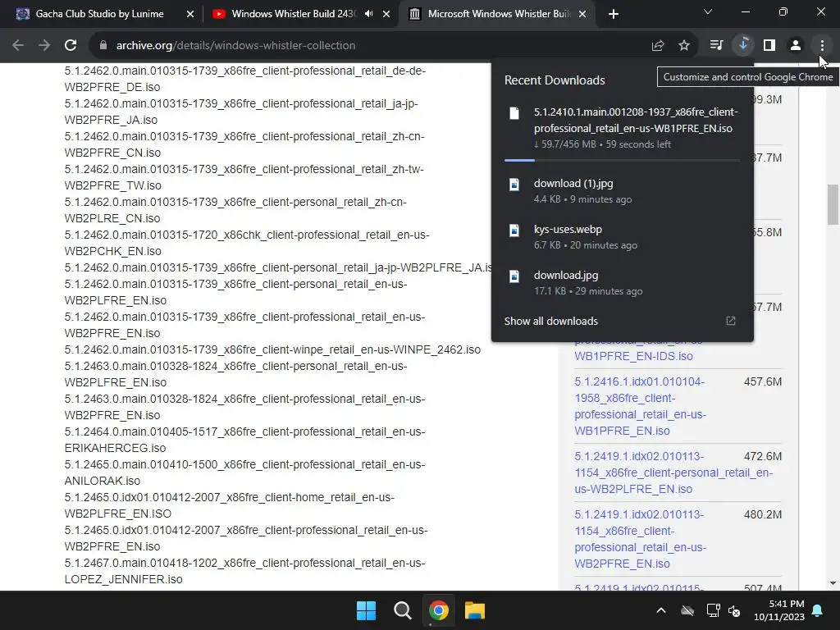Go back to the previous page
This screenshot has height=630, width=840.
[x=18, y=46]
